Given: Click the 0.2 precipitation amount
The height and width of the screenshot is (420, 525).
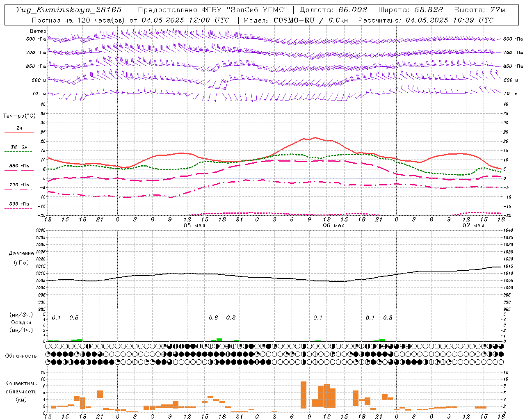Looking at the screenshot, I should pos(231,317).
